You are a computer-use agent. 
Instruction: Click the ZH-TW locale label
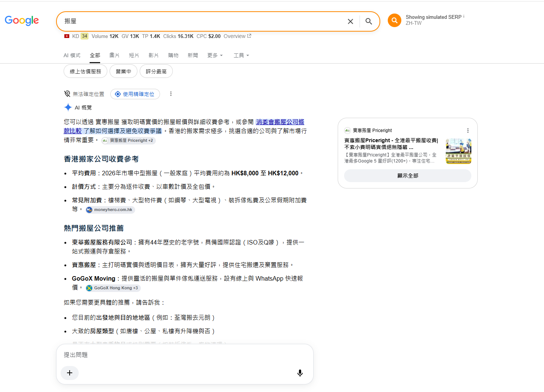click(414, 23)
